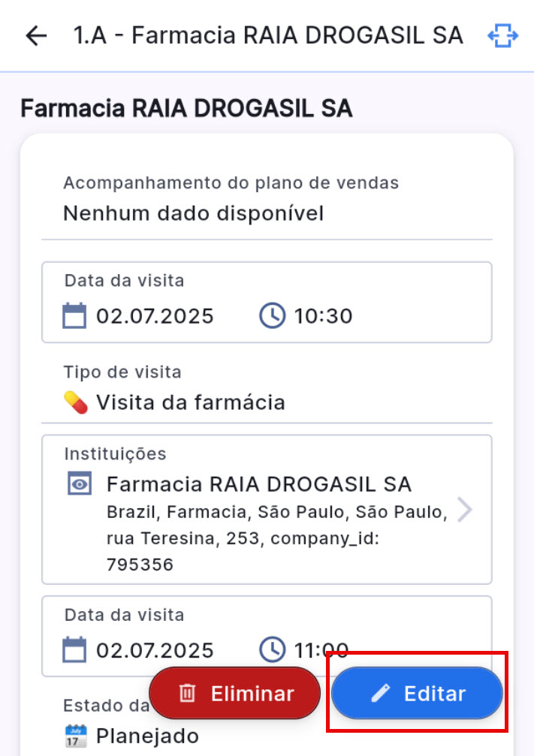The height and width of the screenshot is (756, 534).
Task: Go back using the top arrow
Action: pos(35,36)
